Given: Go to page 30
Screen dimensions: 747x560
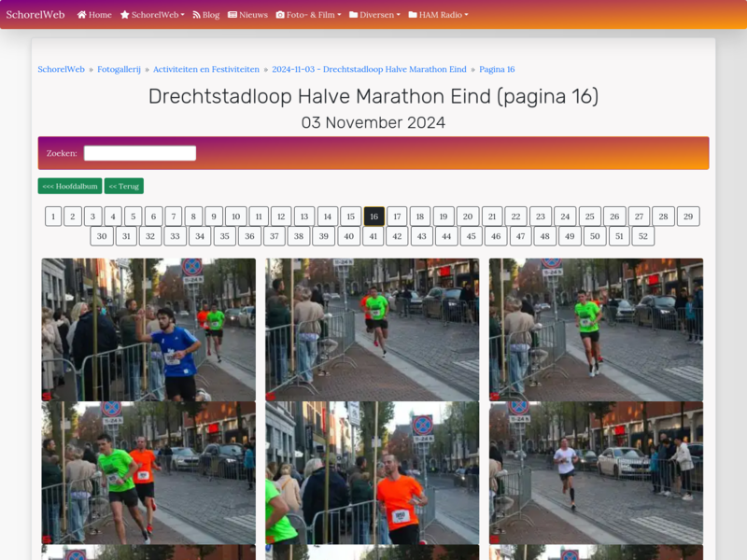Looking at the screenshot, I should [102, 236].
